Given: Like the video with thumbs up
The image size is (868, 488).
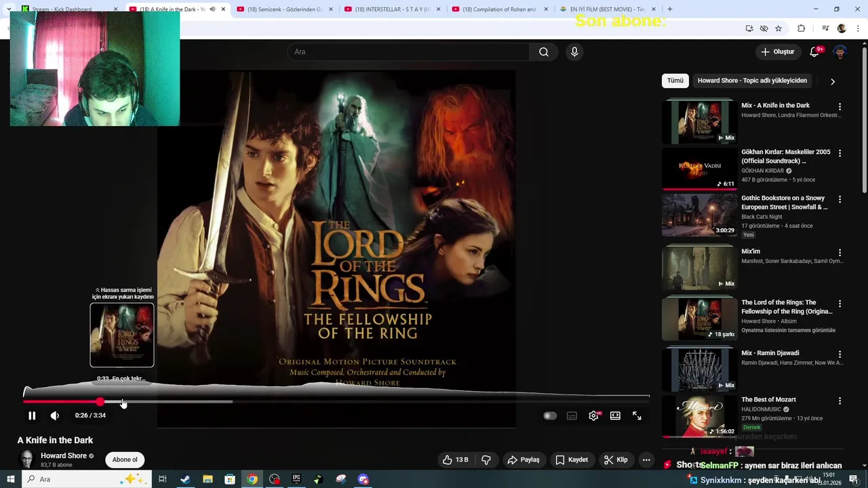Looking at the screenshot, I should coord(456,460).
